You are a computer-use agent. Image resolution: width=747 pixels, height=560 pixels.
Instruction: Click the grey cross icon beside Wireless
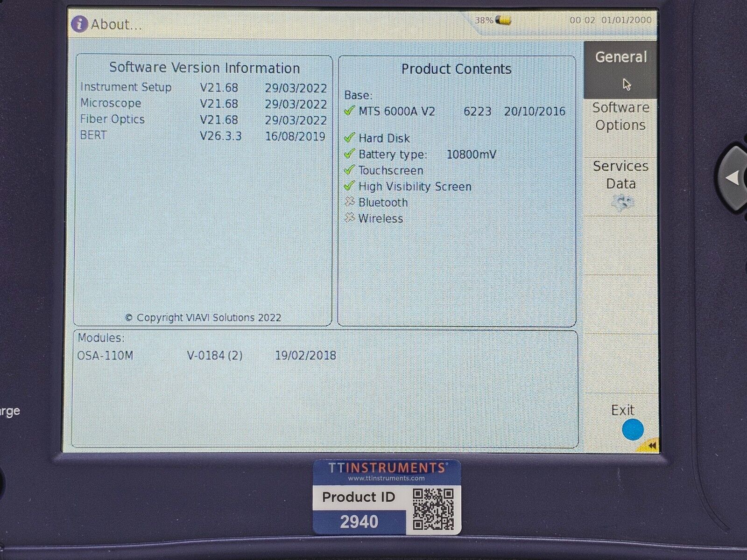(349, 217)
